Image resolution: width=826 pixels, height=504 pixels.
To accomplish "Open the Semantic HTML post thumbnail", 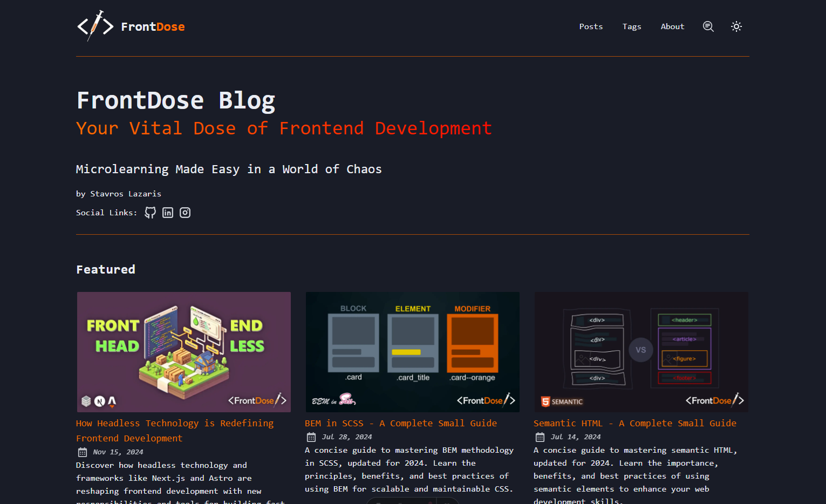I will (x=641, y=352).
